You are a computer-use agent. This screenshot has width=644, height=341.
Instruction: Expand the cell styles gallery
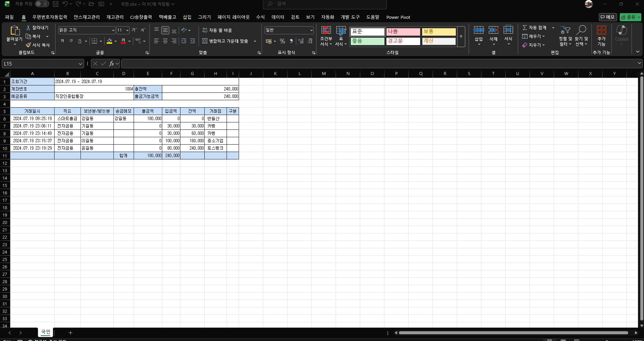(461, 36)
